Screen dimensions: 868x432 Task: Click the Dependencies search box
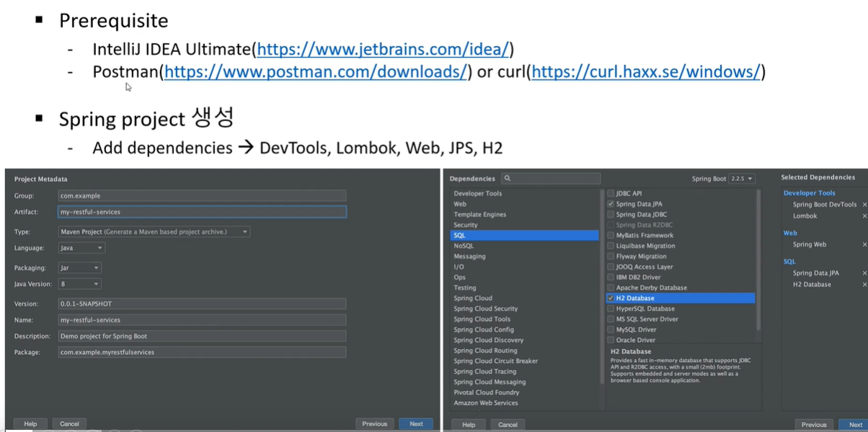[552, 178]
